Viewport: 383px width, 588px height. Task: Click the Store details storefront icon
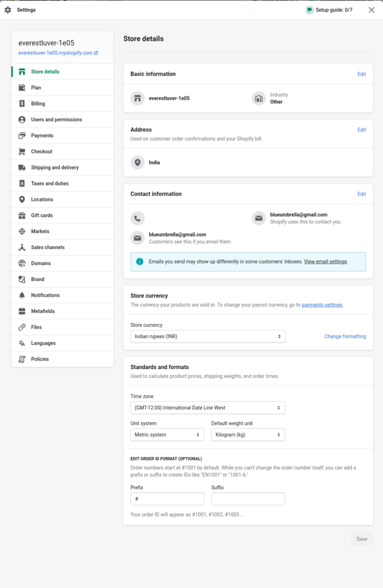(22, 72)
